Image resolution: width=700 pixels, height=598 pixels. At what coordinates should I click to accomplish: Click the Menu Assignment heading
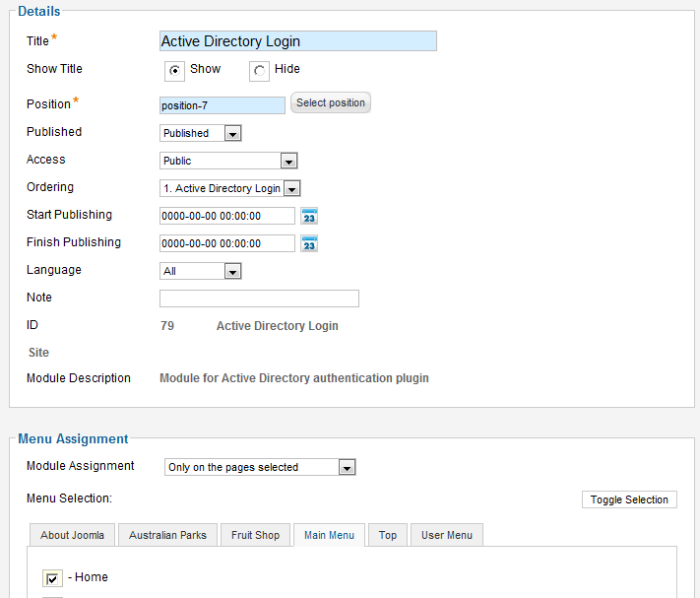click(x=73, y=439)
